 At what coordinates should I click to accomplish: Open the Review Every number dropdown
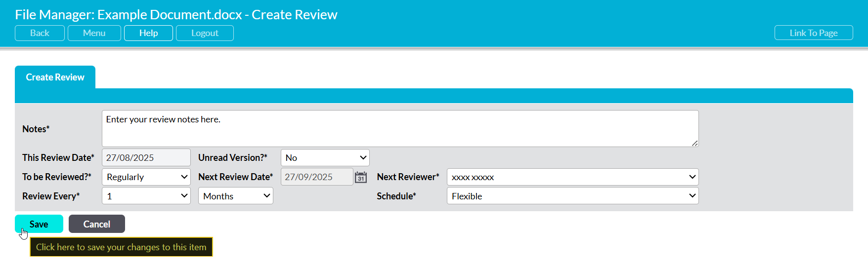click(x=146, y=196)
